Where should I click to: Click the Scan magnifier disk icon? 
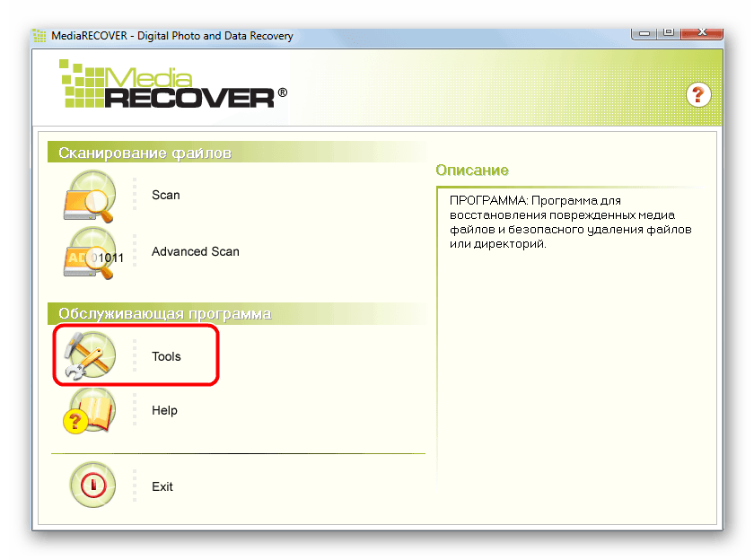pyautogui.click(x=91, y=197)
